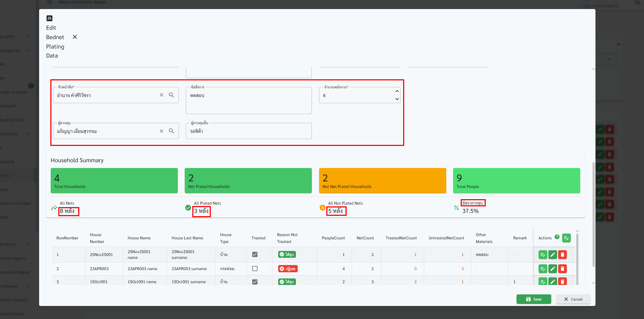Sort by the House Number column header
644x319 pixels.
97,238
